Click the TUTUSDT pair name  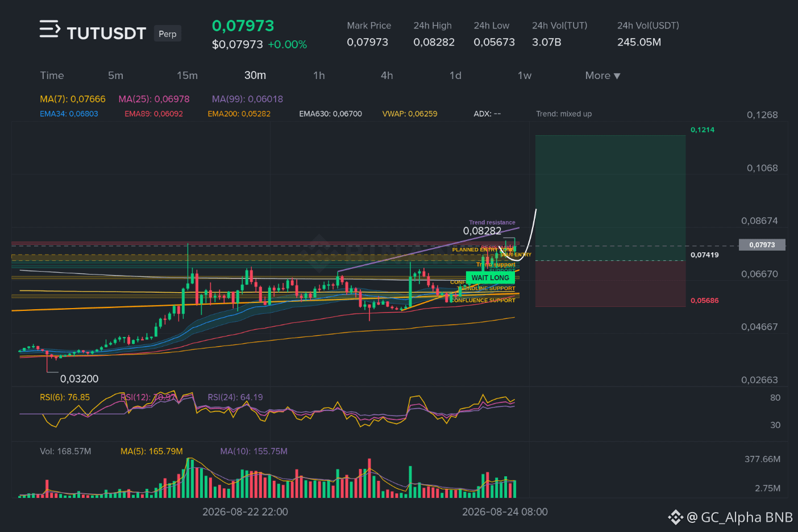(x=106, y=34)
